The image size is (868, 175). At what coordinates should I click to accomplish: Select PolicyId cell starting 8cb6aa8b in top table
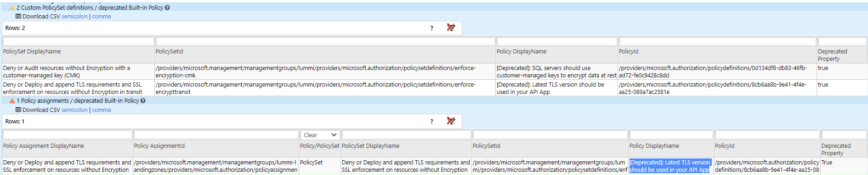click(717, 88)
